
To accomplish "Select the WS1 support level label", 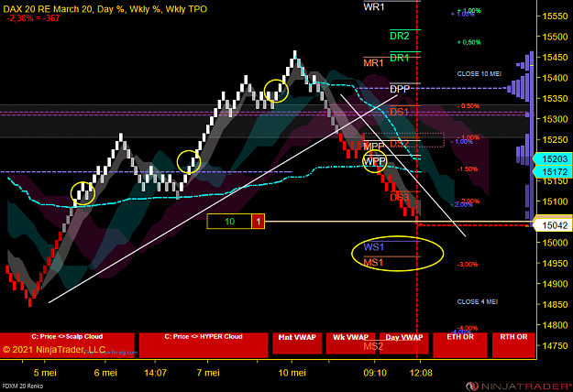I will (x=374, y=247).
